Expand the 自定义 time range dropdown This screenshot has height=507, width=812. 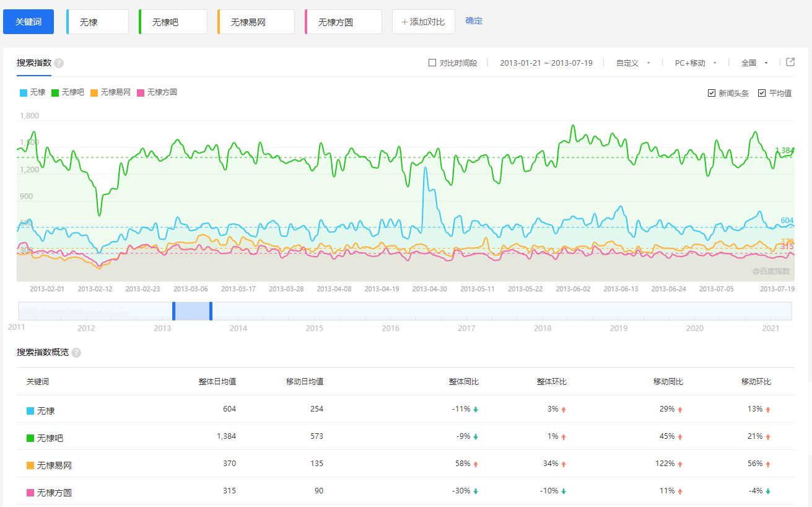tap(633, 63)
